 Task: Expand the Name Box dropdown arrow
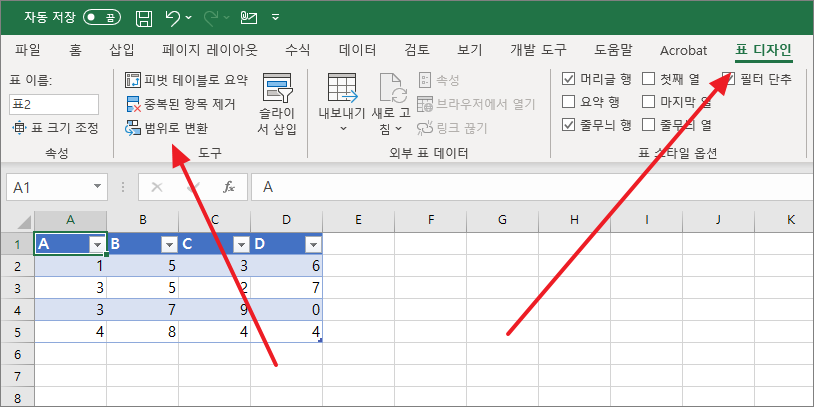point(98,187)
